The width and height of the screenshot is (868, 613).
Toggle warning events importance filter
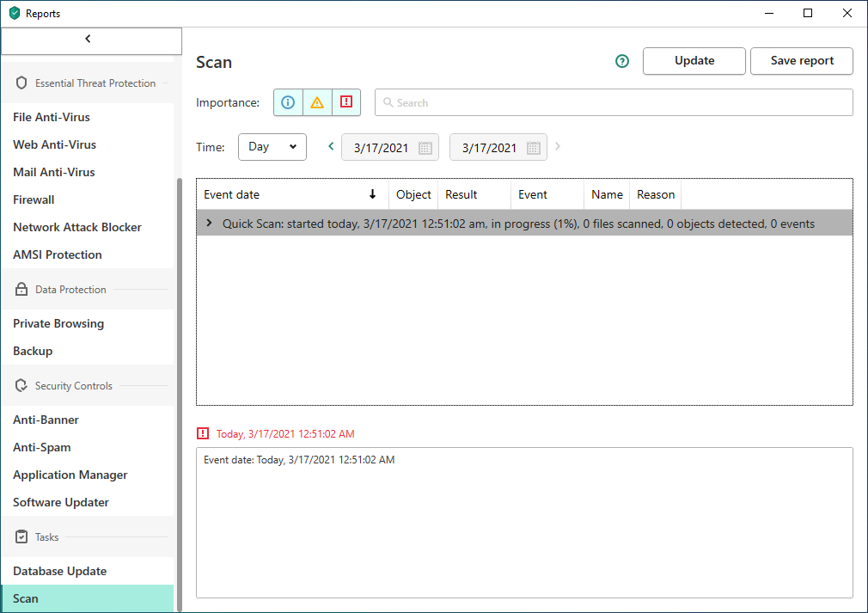coord(317,102)
